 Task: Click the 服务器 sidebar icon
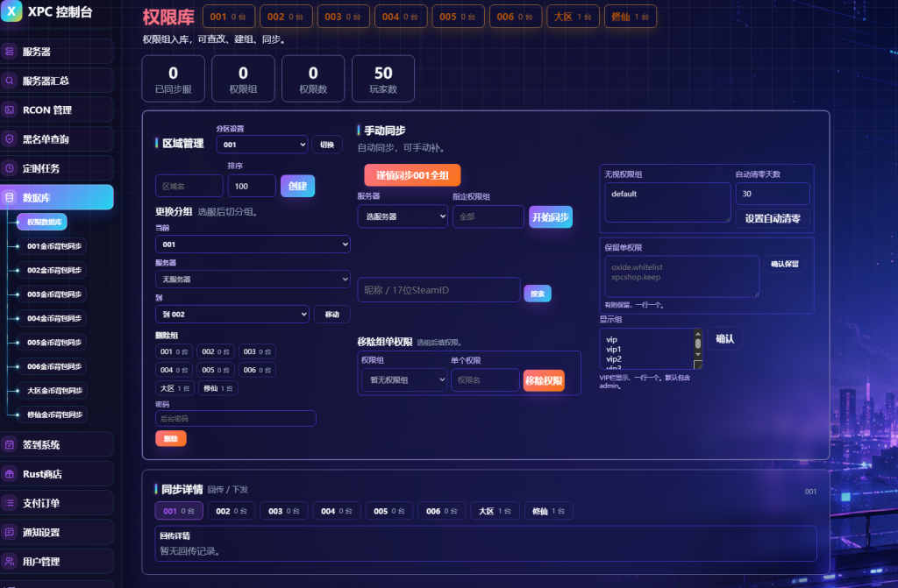(9, 52)
